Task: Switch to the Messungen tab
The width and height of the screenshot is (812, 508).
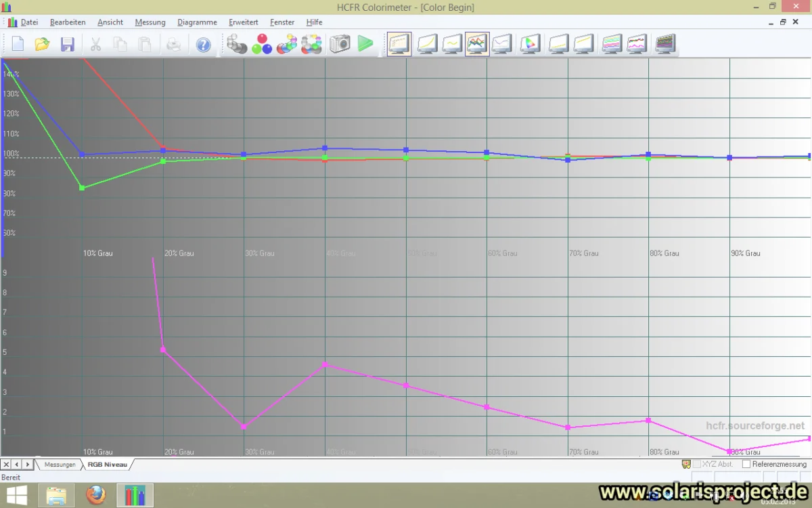Action: coord(60,464)
